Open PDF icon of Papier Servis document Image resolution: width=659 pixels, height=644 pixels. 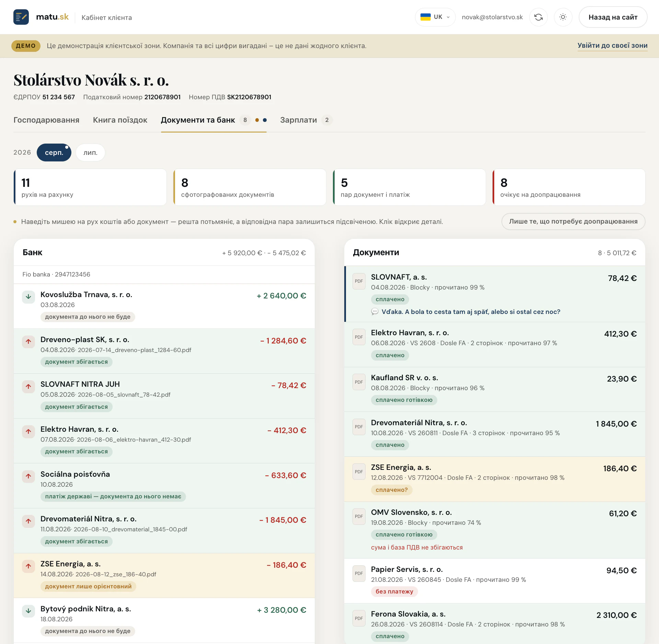click(359, 574)
